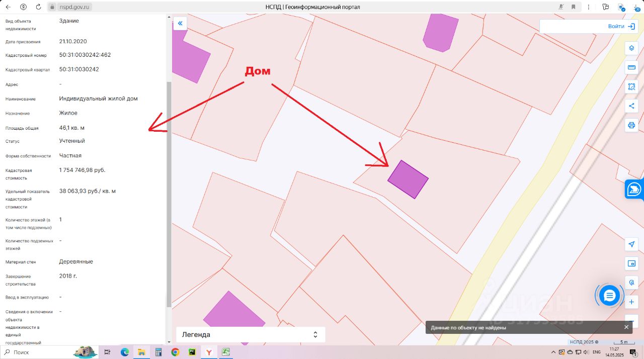Select the purple building polygon on map
This screenshot has height=359, width=644.
pyautogui.click(x=408, y=179)
